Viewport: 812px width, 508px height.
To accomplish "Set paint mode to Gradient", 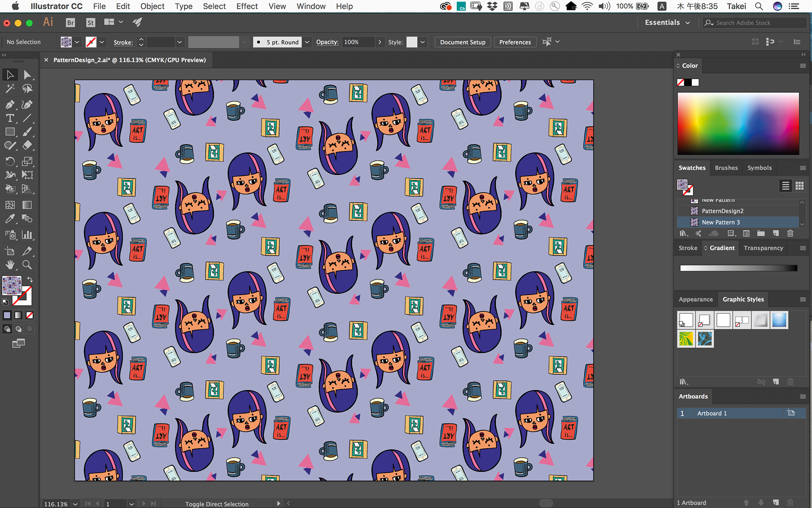I will pos(18,315).
